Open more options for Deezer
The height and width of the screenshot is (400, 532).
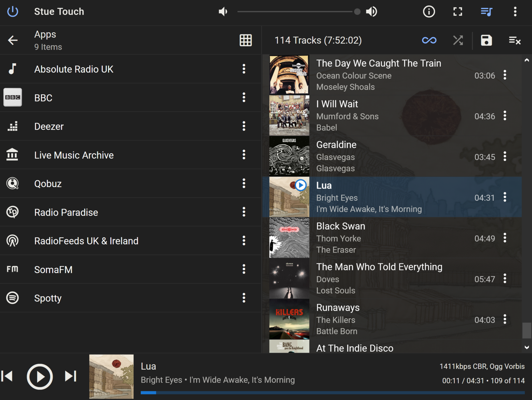point(244,126)
